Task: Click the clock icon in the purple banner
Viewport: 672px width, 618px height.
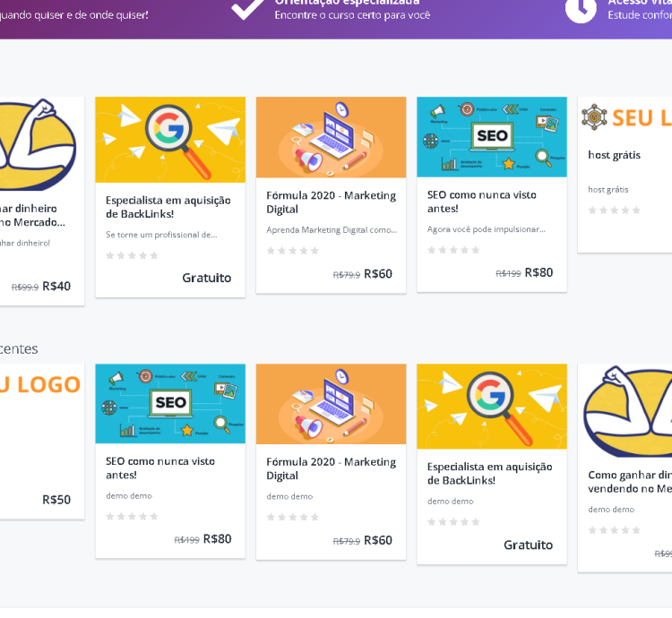Action: pyautogui.click(x=581, y=8)
